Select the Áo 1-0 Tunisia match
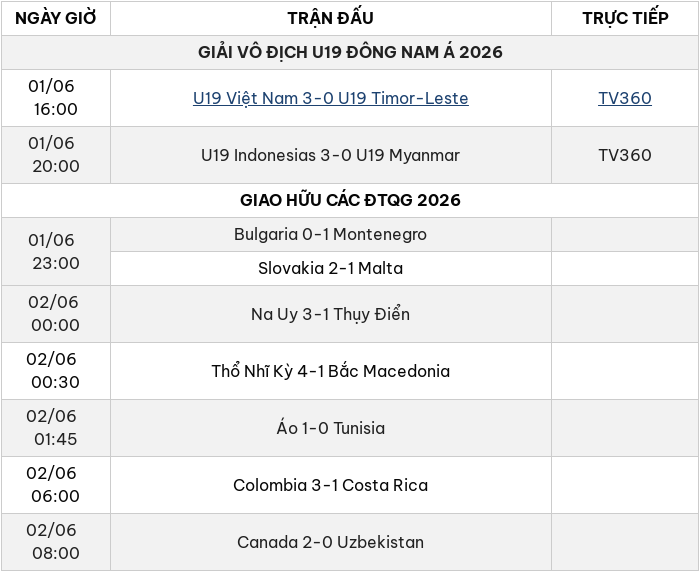The width and height of the screenshot is (700, 572). tap(330, 428)
